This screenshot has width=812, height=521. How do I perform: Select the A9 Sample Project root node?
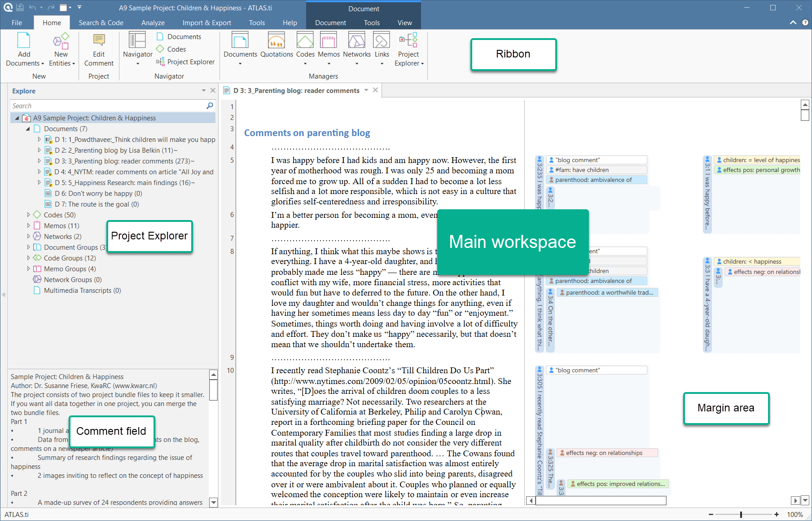[x=94, y=118]
